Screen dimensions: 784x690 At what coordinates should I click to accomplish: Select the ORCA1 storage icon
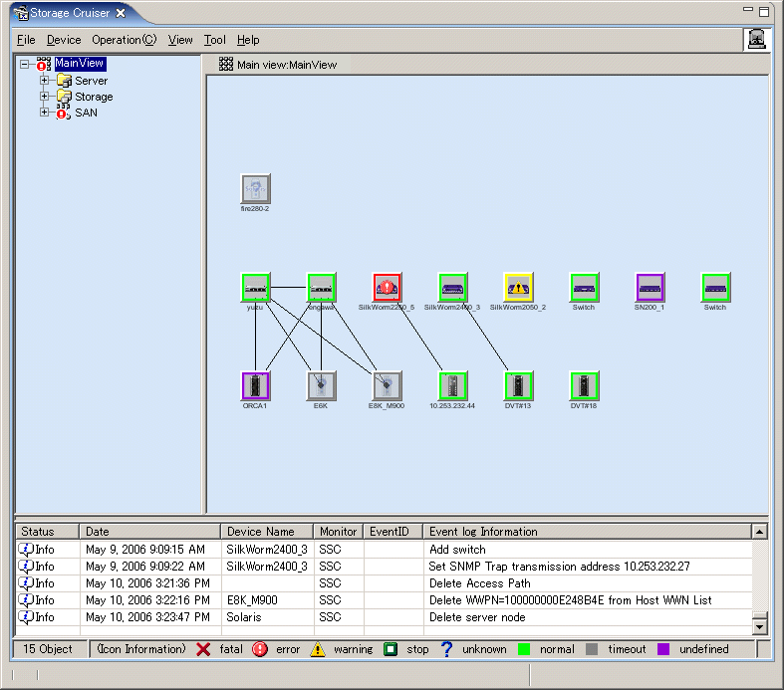pos(255,385)
